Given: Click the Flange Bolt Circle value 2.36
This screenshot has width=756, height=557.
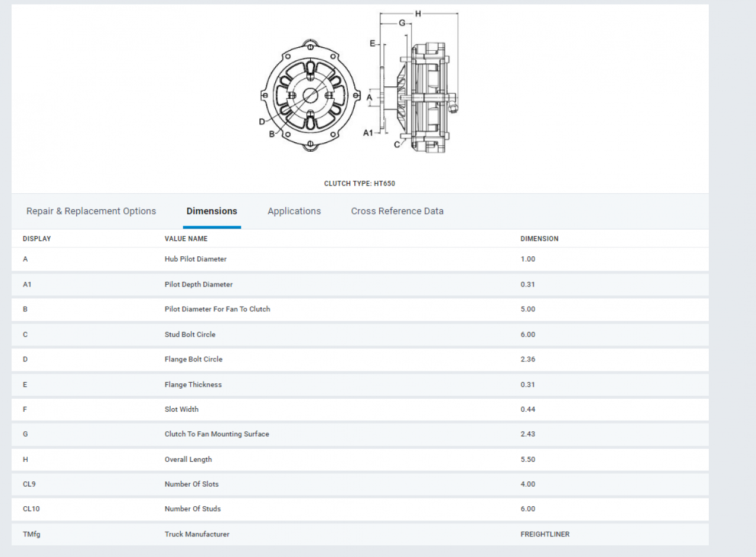Looking at the screenshot, I should pos(527,359).
